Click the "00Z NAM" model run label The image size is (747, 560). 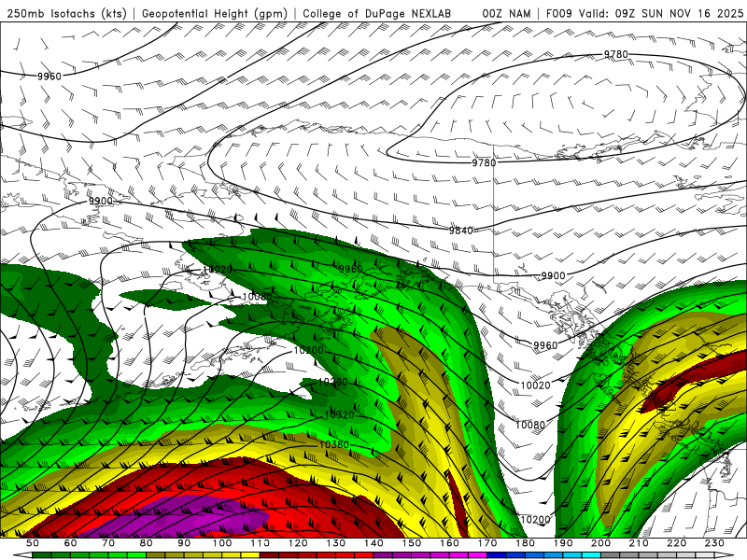[506, 14]
